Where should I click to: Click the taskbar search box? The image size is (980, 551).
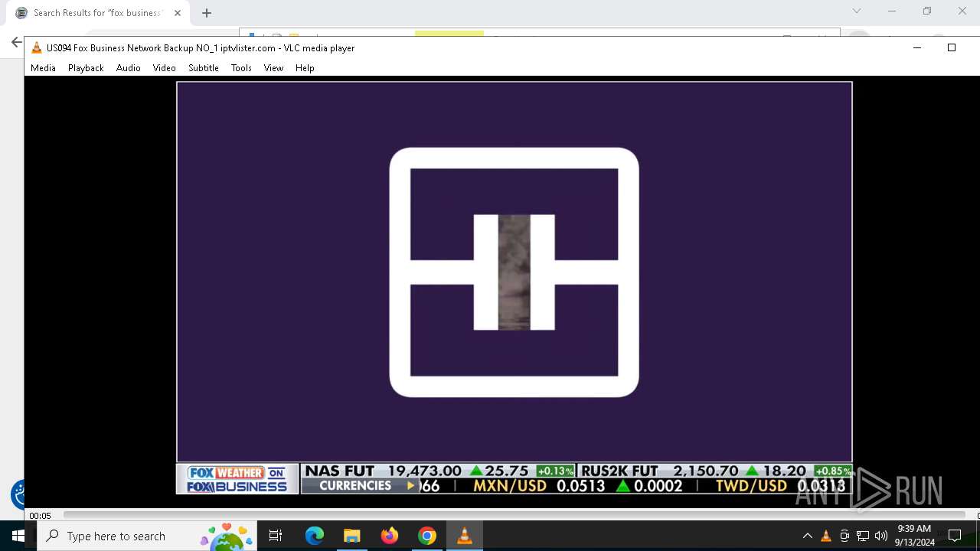click(x=147, y=536)
